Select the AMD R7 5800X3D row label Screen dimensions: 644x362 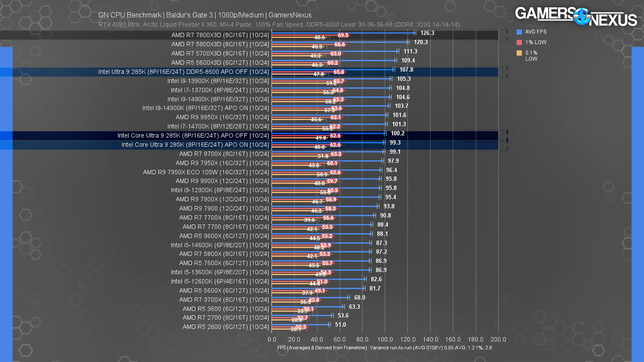coord(220,44)
